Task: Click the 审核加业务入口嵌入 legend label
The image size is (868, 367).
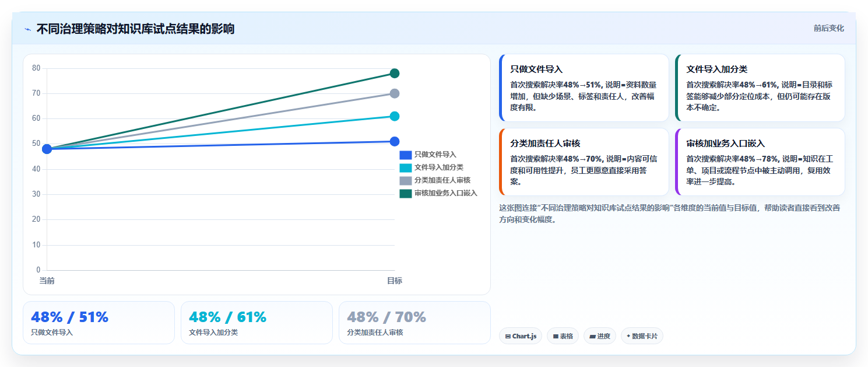Action: click(446, 193)
